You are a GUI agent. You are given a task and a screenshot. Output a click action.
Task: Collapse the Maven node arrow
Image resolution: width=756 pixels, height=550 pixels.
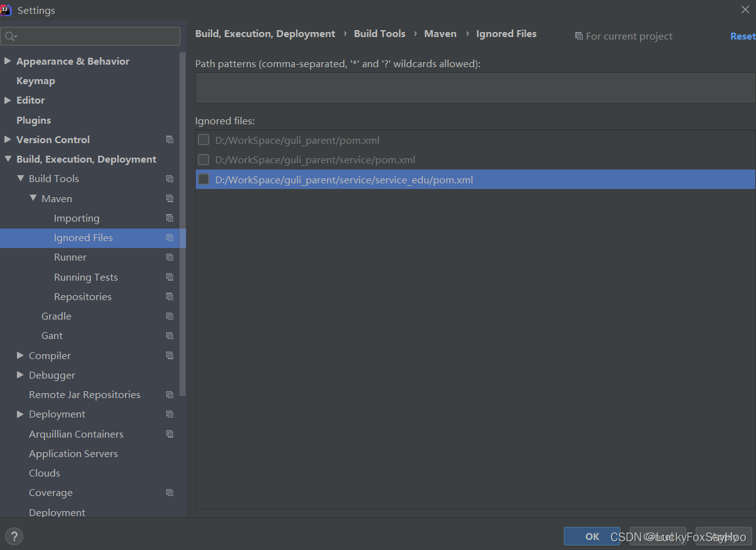click(x=33, y=198)
